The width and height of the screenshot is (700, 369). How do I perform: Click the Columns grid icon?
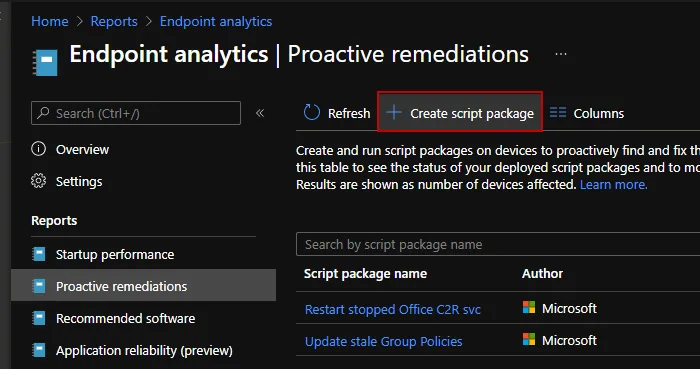(x=558, y=112)
